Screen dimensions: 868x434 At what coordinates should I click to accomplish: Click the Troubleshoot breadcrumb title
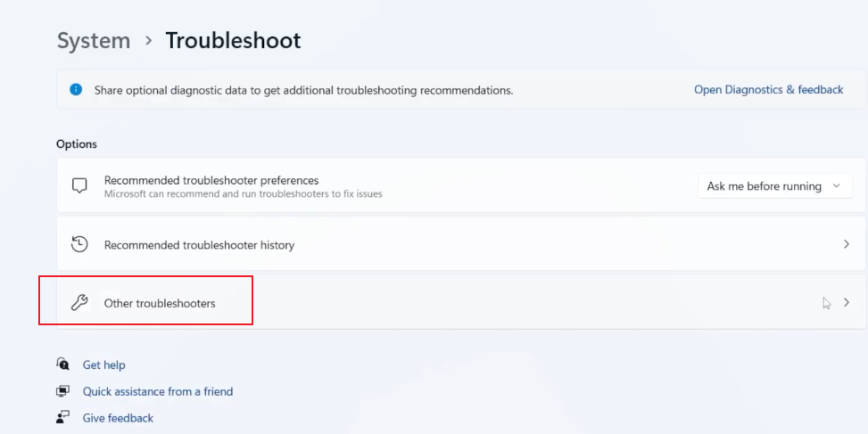tap(233, 41)
